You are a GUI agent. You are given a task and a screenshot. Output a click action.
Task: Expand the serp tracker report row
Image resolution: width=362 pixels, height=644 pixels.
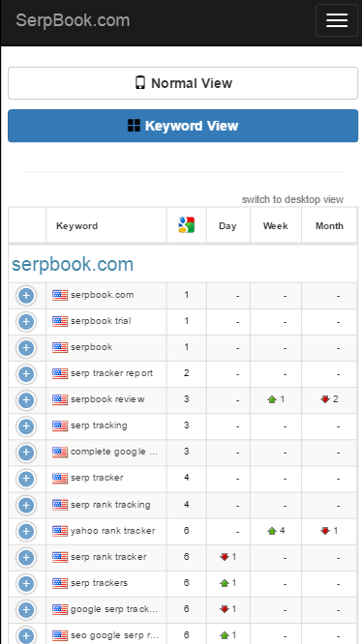pyautogui.click(x=26, y=374)
